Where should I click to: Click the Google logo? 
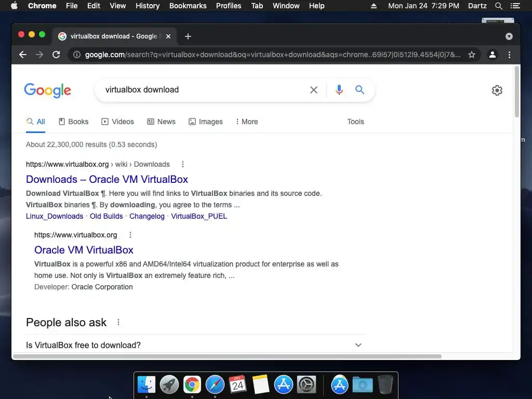(x=47, y=90)
